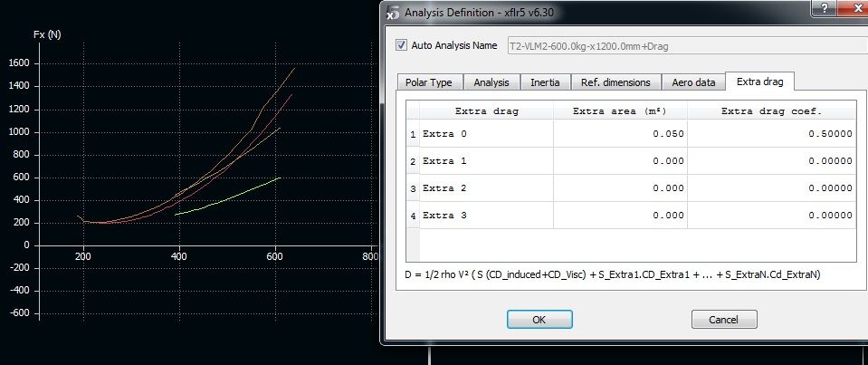Click the Extra drag coef. column header
The width and height of the screenshot is (868, 365).
coord(772,110)
